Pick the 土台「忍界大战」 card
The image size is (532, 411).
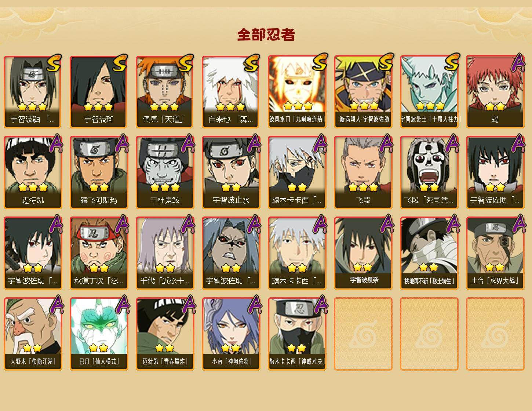495,253
